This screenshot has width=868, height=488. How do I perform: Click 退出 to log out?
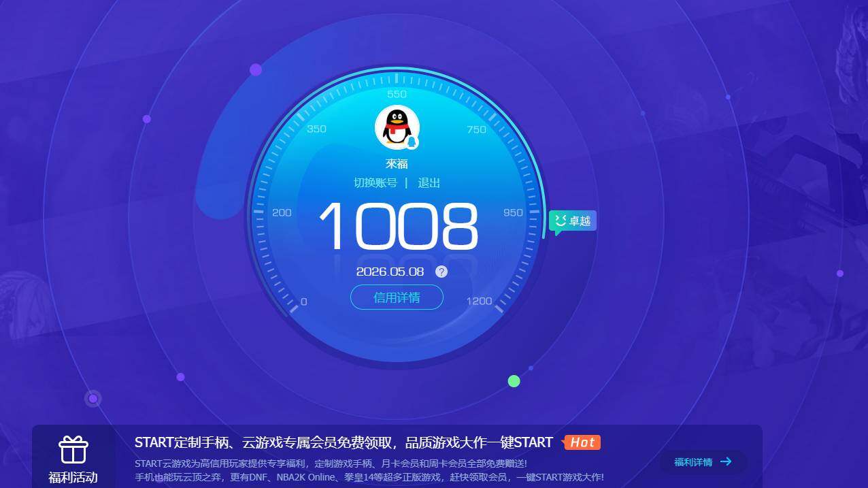[x=429, y=182]
